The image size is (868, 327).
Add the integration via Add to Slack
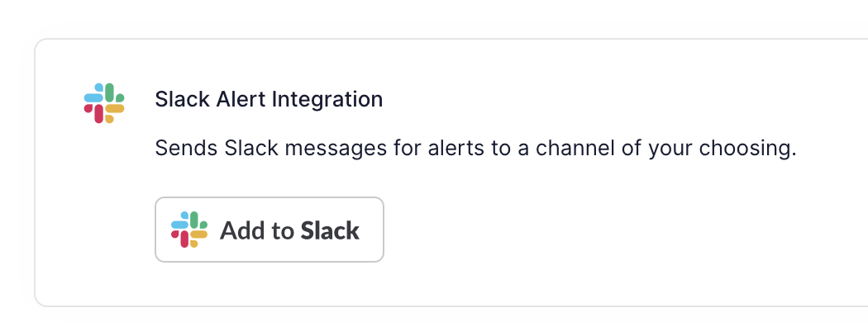tap(269, 229)
